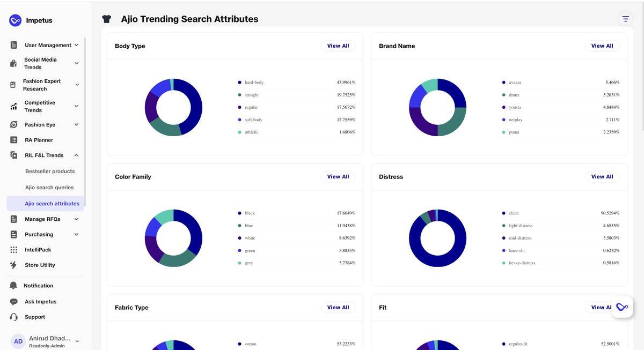This screenshot has width=644, height=350.
Task: Click the User Management sidebar icon
Action: pyautogui.click(x=14, y=45)
